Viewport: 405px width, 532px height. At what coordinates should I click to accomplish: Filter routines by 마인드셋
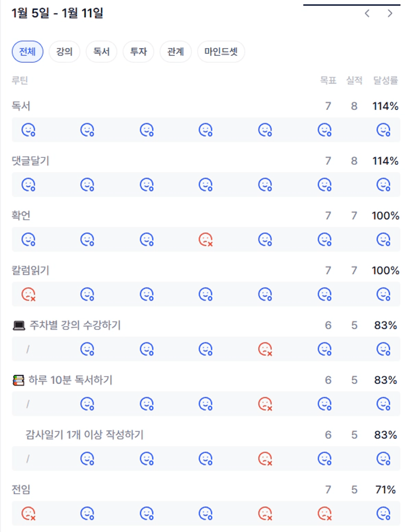point(221,52)
